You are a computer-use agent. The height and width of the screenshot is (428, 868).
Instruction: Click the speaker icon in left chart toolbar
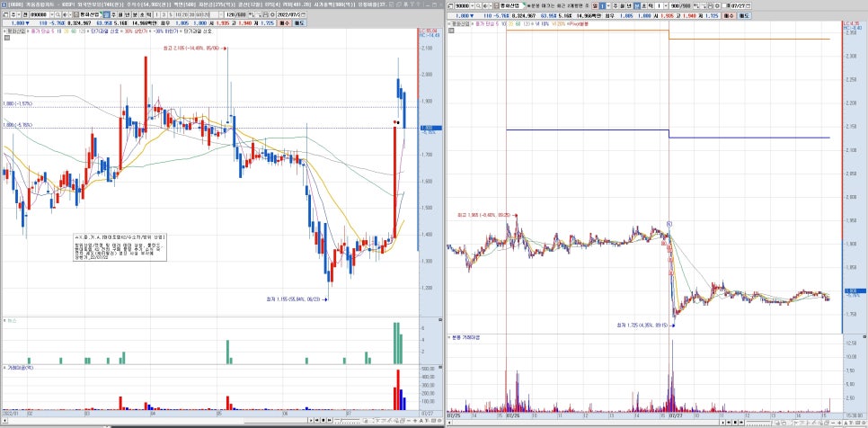65,15
